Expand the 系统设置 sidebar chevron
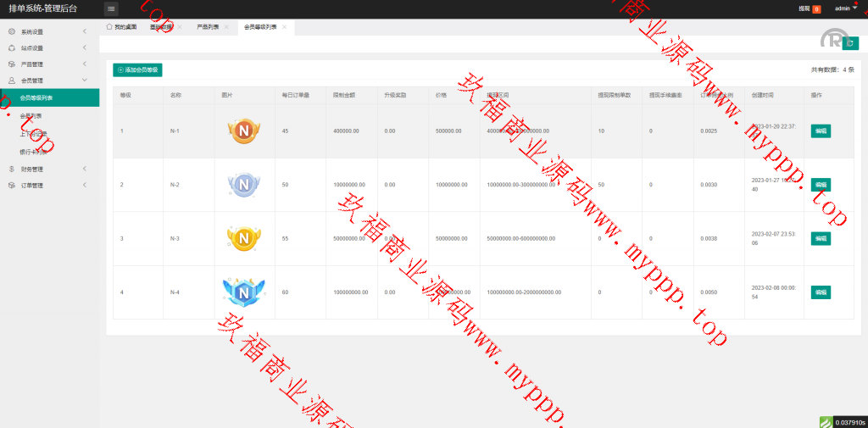868x428 pixels. (85, 31)
